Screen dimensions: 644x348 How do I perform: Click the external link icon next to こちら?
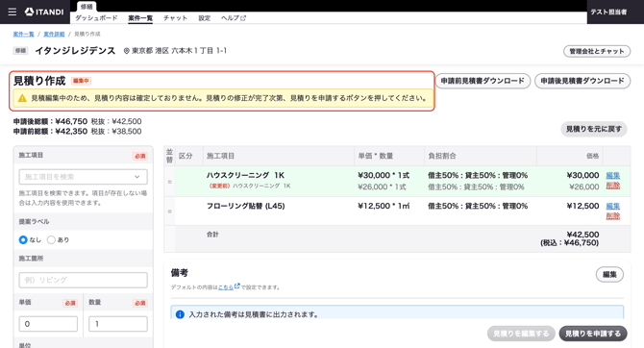[x=237, y=286]
